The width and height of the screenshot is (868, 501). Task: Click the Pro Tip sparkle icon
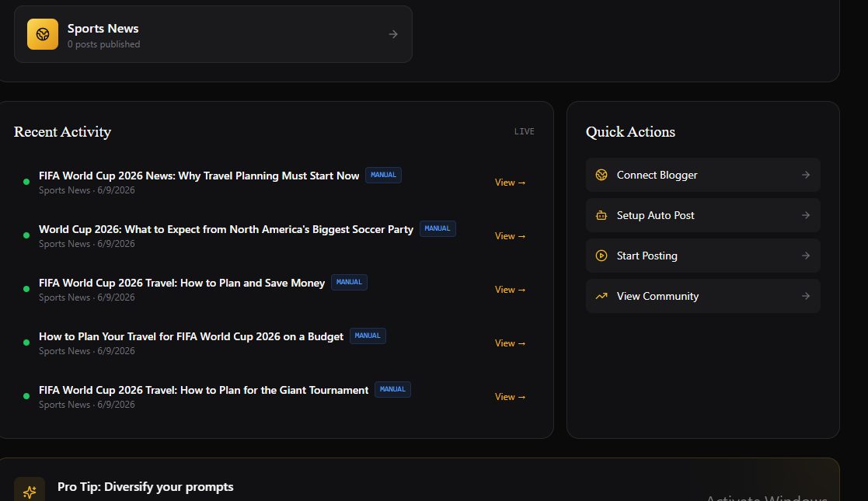(x=30, y=491)
